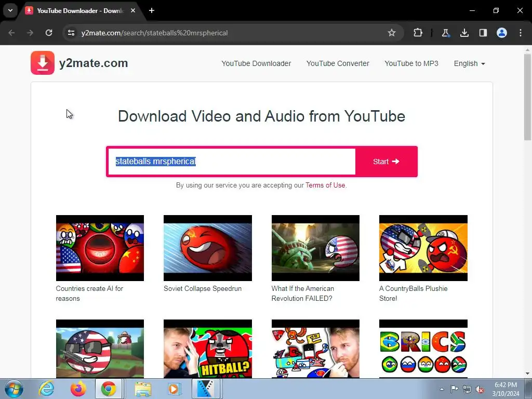The width and height of the screenshot is (532, 399).
Task: Click the search input with stateballs mrspherical
Action: point(232,162)
